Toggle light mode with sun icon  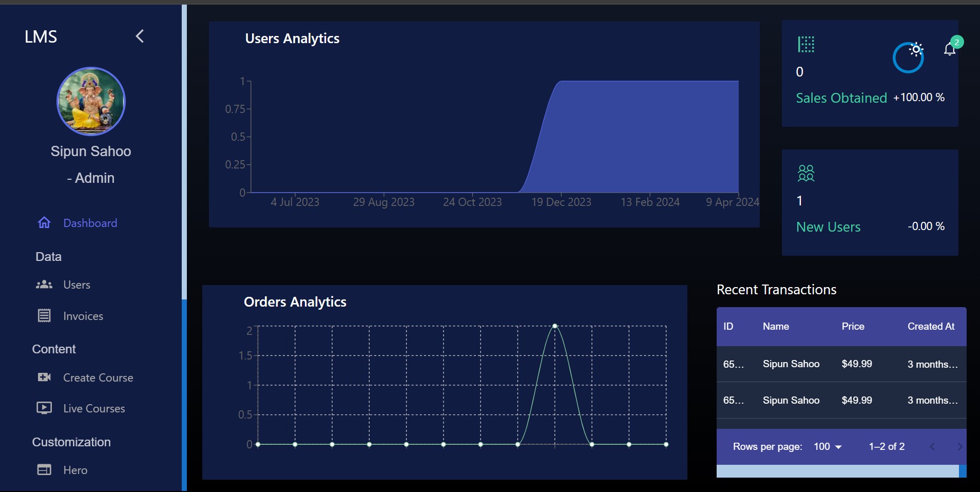coord(916,50)
